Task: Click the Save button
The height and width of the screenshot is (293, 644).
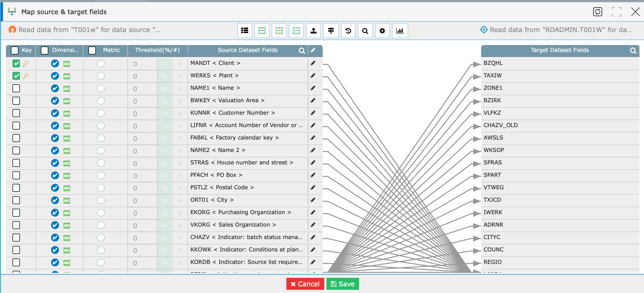Action: [x=342, y=284]
